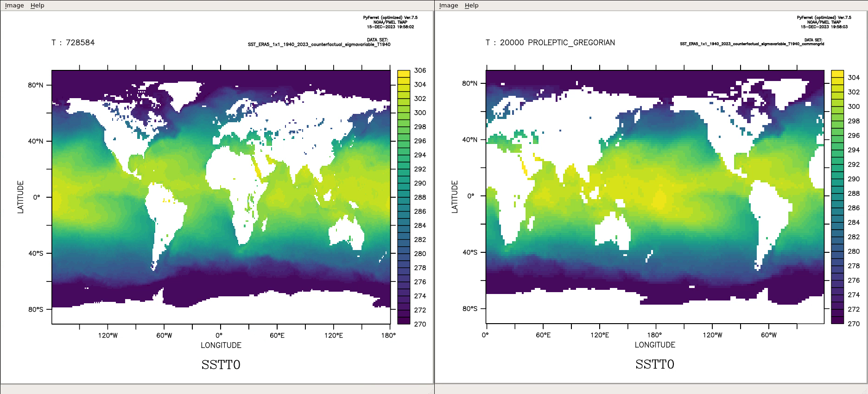Click the PyFerret version text in right window
This screenshot has height=394, width=868.
(824, 18)
